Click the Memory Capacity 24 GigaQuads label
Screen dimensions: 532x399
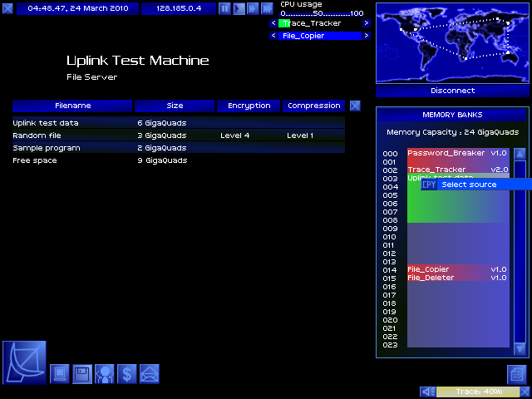coord(452,132)
